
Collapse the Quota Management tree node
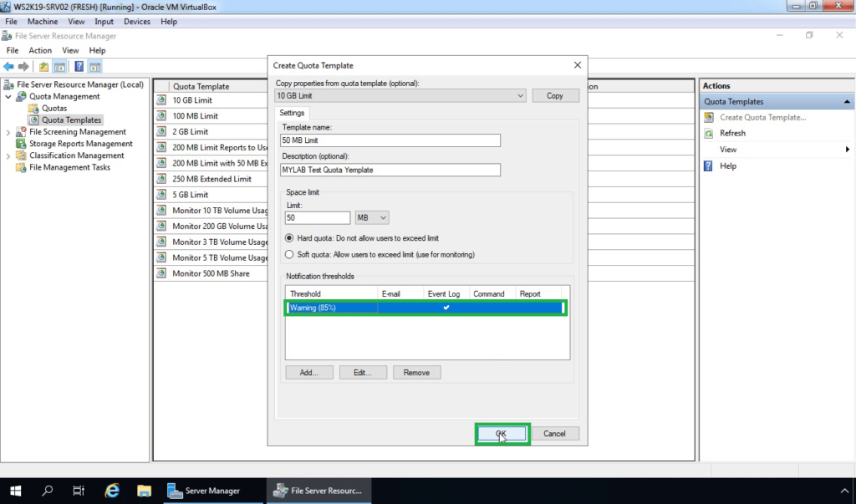(8, 97)
